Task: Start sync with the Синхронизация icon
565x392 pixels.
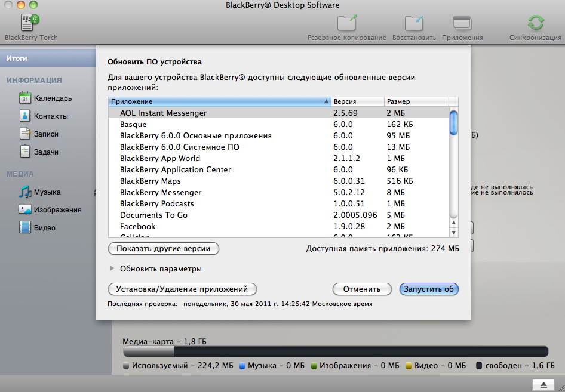Action: click(x=536, y=23)
